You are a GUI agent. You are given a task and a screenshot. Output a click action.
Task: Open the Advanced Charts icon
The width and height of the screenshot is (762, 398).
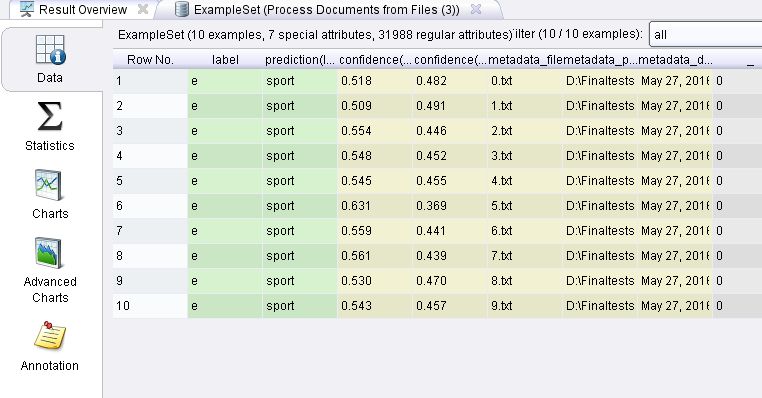pos(48,253)
